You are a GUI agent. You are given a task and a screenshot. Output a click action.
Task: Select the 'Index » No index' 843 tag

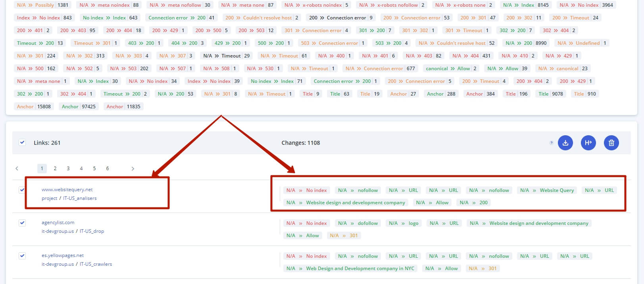(44, 18)
